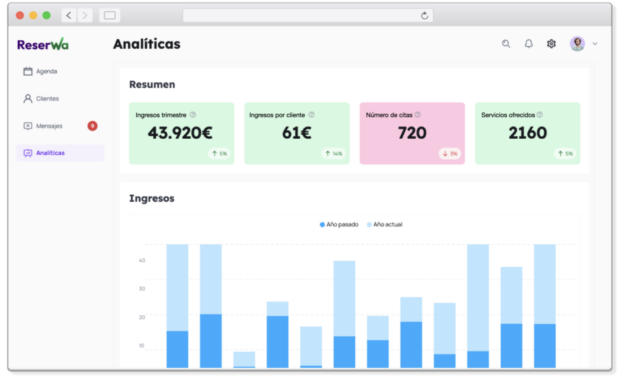Toggle the Año actual legend series
The height and width of the screenshot is (379, 619).
click(384, 225)
